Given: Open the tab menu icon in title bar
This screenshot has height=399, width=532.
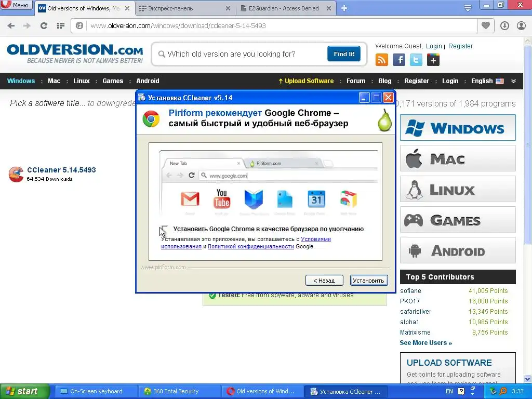Looking at the screenshot, I should click(x=468, y=8).
